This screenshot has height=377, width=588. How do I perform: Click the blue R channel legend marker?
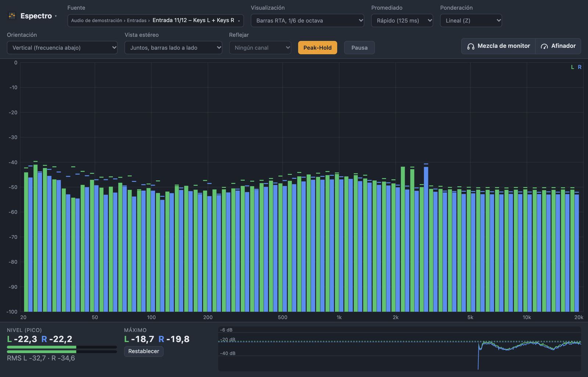click(580, 67)
